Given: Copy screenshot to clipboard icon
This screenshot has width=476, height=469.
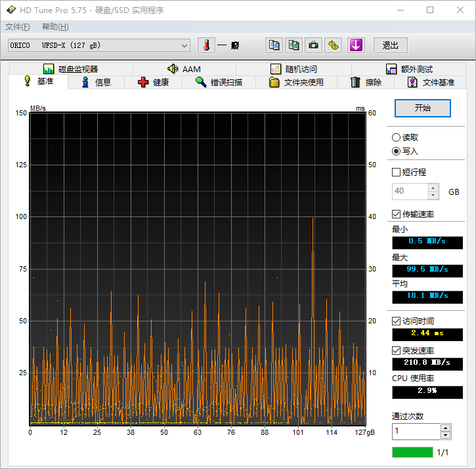Looking at the screenshot, I should [x=293, y=45].
